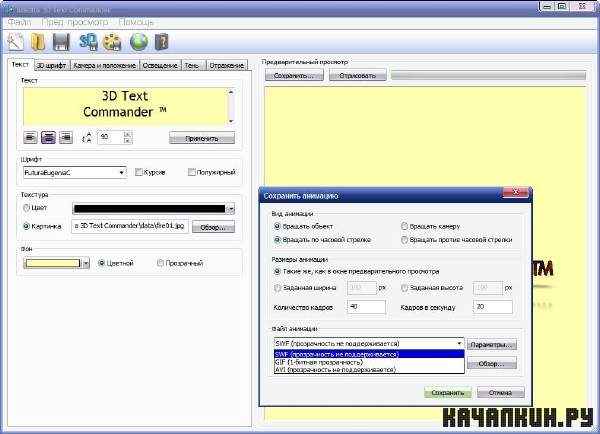Select Вращать по часовой стрелке option
600x434 pixels.
(x=277, y=240)
